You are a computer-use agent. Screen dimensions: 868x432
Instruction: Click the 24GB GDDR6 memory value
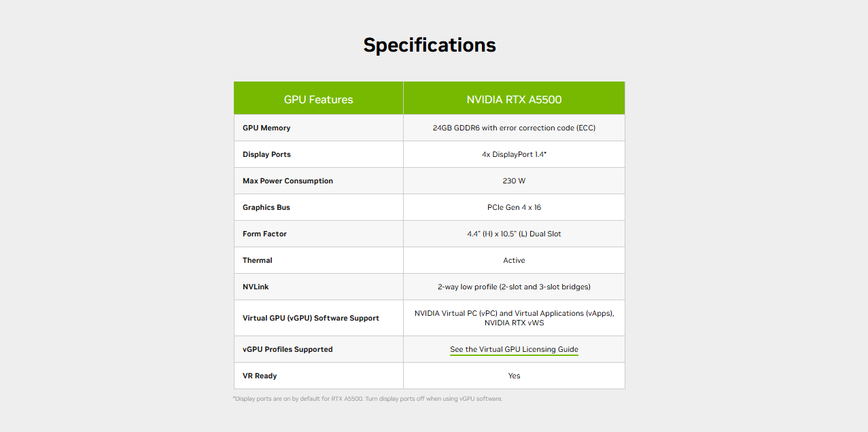click(x=514, y=128)
